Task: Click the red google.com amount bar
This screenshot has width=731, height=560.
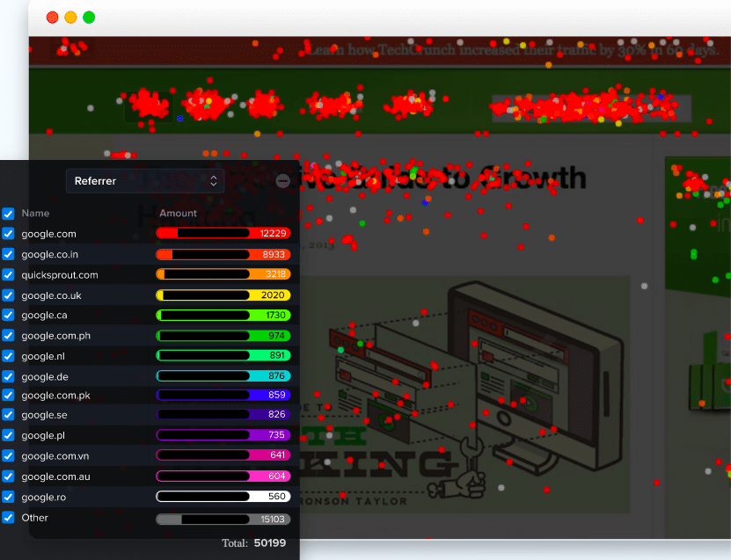Action: 223,234
